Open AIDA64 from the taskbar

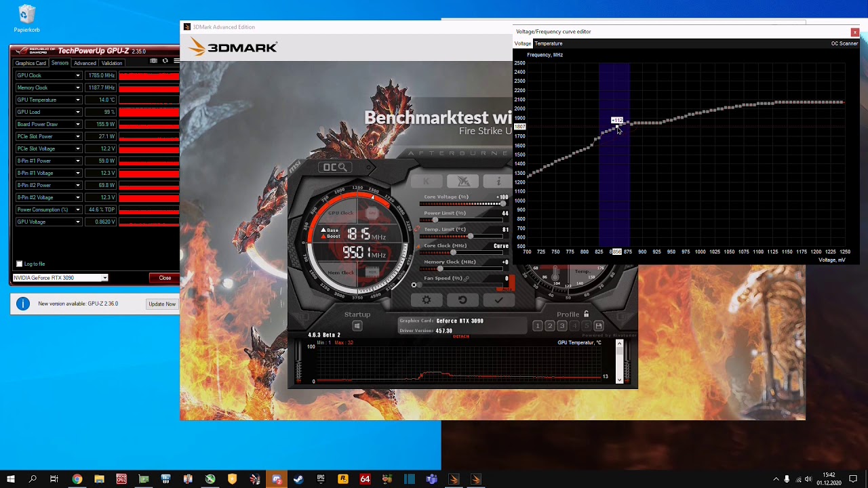[x=366, y=479]
